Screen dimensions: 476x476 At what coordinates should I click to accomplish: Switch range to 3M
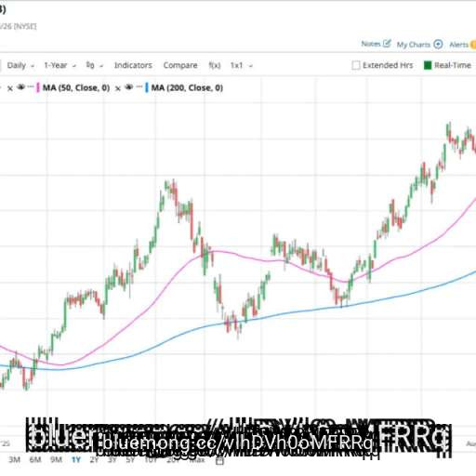pyautogui.click(x=14, y=459)
